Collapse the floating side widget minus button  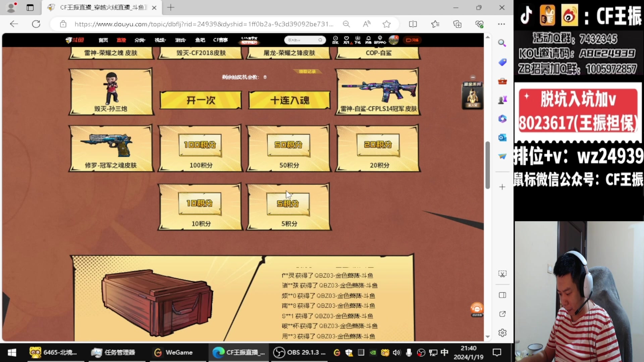coord(473,77)
